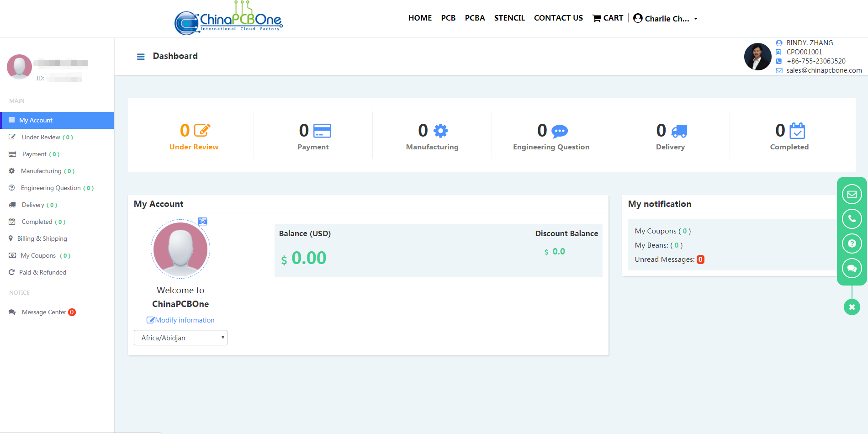Click the My Coupons notification entry
Screen dimensions: 868x434
pos(662,231)
